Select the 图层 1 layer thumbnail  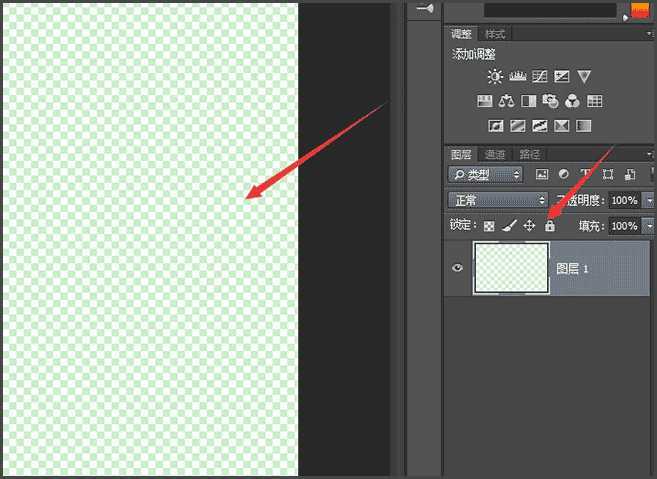click(x=511, y=268)
